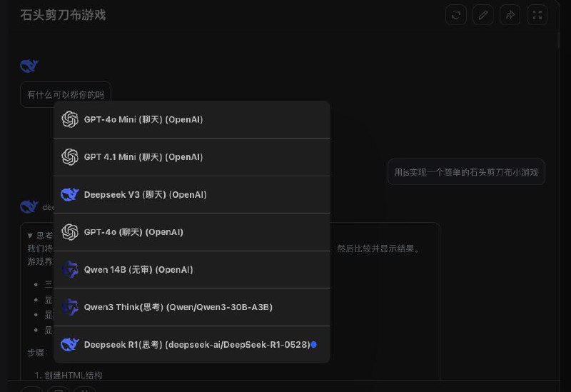The height and width of the screenshot is (392, 571).
Task: Click OpenAI logo of GPT-4o Mini row
Action: pyautogui.click(x=70, y=119)
